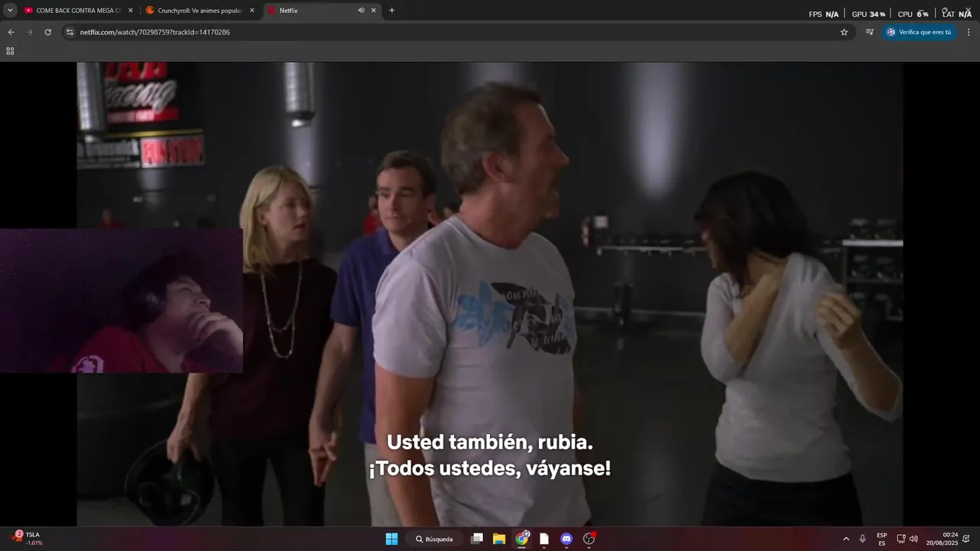Expand hidden system tray icons
980x551 pixels.
point(846,539)
